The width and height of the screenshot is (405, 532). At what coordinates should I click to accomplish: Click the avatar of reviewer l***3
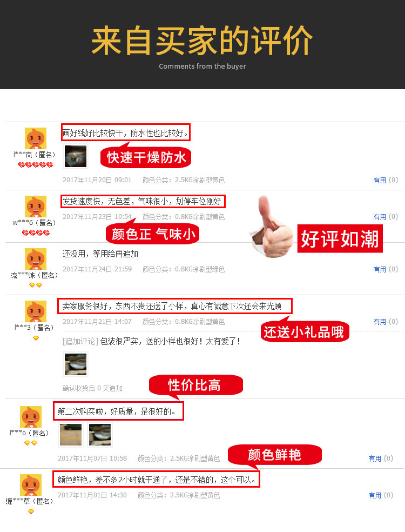36,311
